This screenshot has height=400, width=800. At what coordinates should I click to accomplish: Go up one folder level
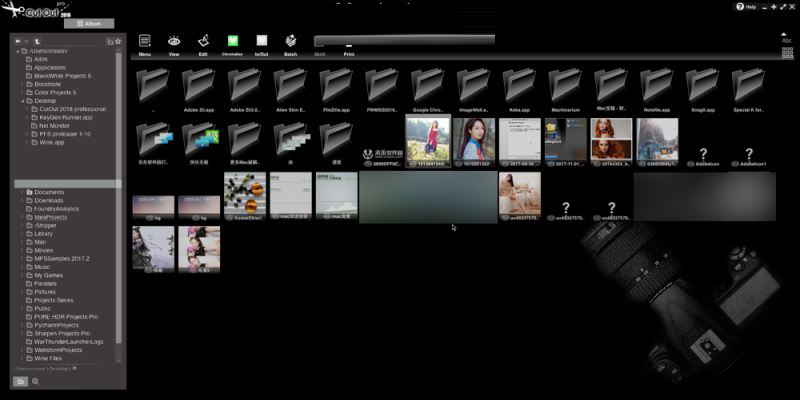37,42
